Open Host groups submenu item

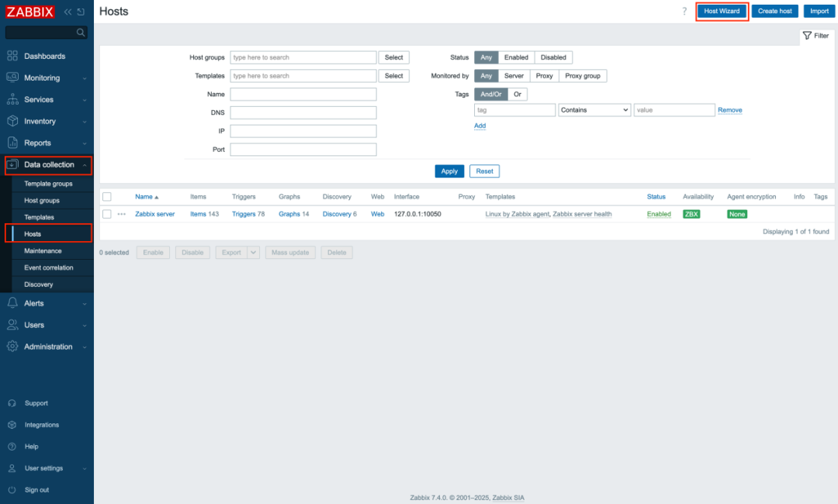[x=42, y=200]
